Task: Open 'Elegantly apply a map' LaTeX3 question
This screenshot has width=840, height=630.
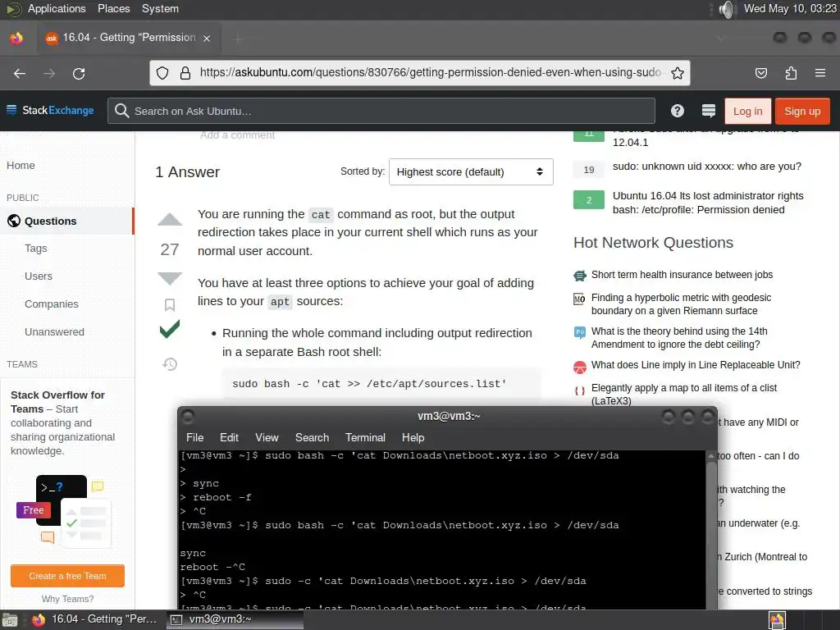Action: [683, 394]
